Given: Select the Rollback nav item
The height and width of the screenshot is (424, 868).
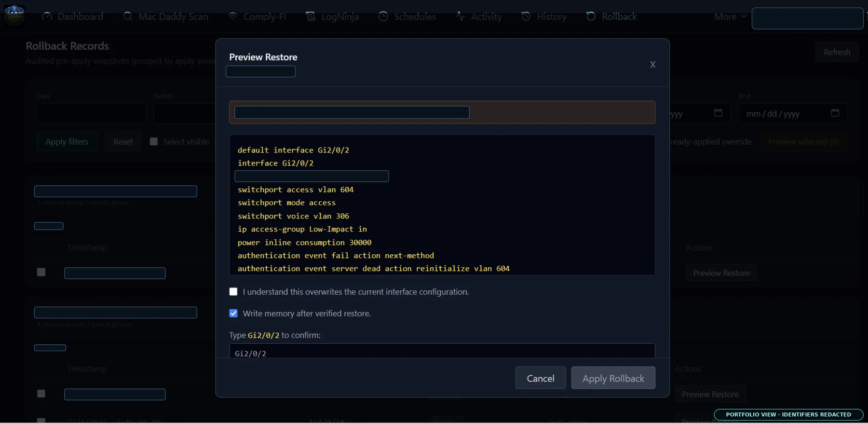Looking at the screenshot, I should (x=611, y=16).
